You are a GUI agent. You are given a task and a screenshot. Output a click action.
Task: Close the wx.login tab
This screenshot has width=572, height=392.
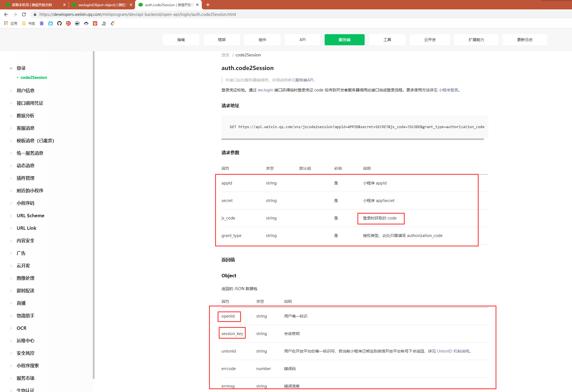(x=131, y=5)
